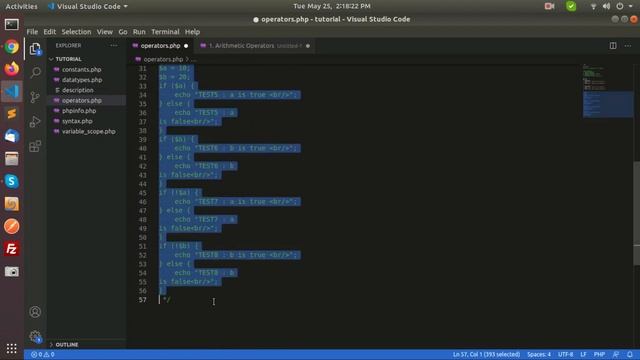The height and width of the screenshot is (360, 640).
Task: Click line number 45 in the gutter
Action: tap(142, 193)
